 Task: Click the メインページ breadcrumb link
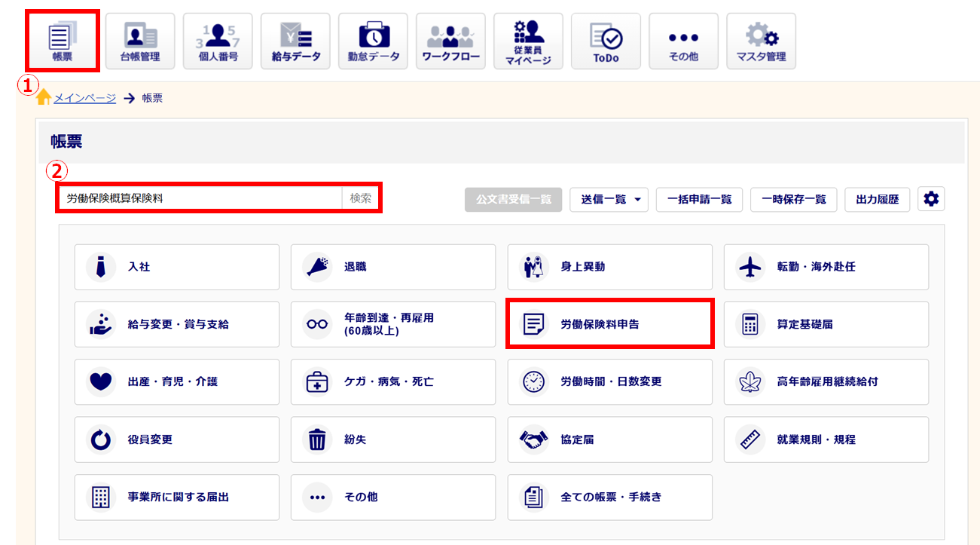84,98
